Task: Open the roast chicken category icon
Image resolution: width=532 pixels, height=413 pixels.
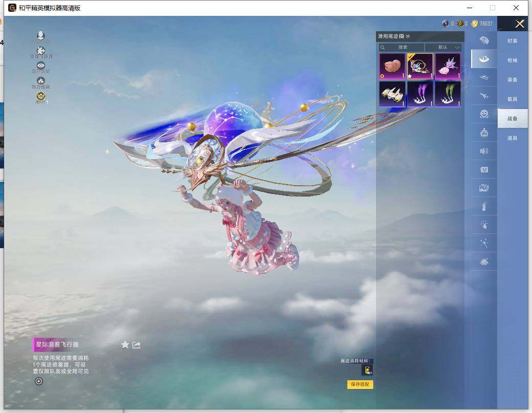Action: 484,262
